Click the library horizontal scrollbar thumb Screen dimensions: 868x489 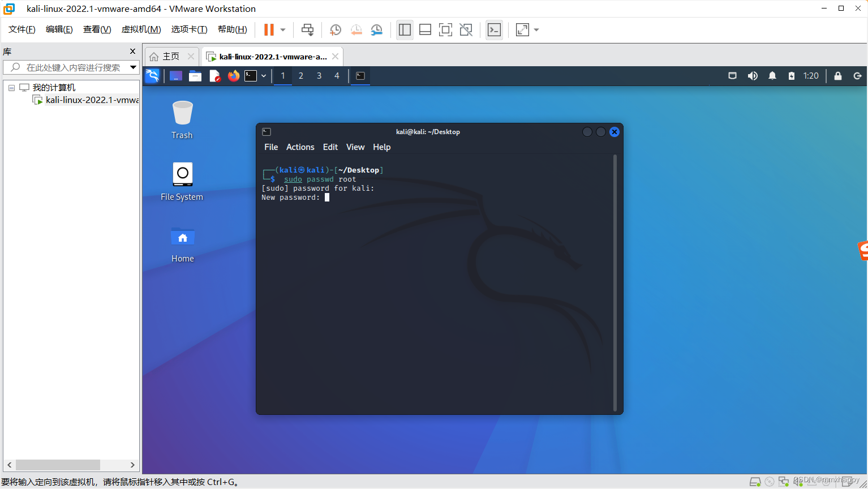(x=58, y=465)
